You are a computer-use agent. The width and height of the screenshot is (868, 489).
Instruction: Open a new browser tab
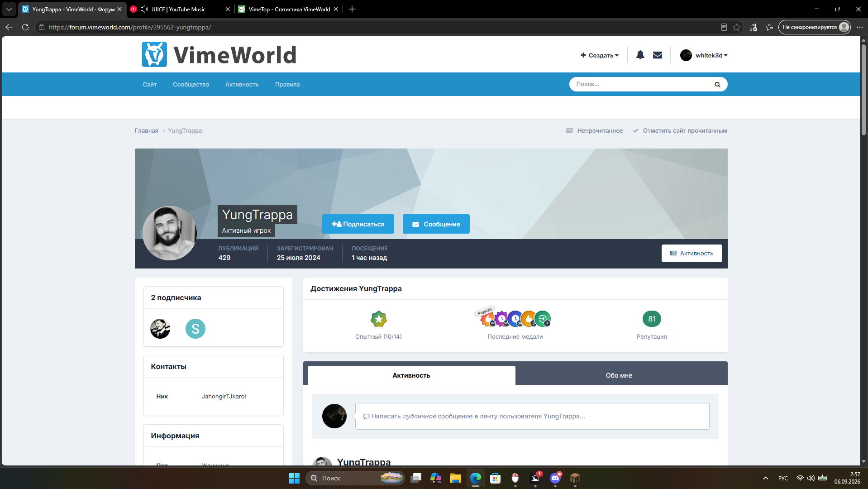pos(352,9)
